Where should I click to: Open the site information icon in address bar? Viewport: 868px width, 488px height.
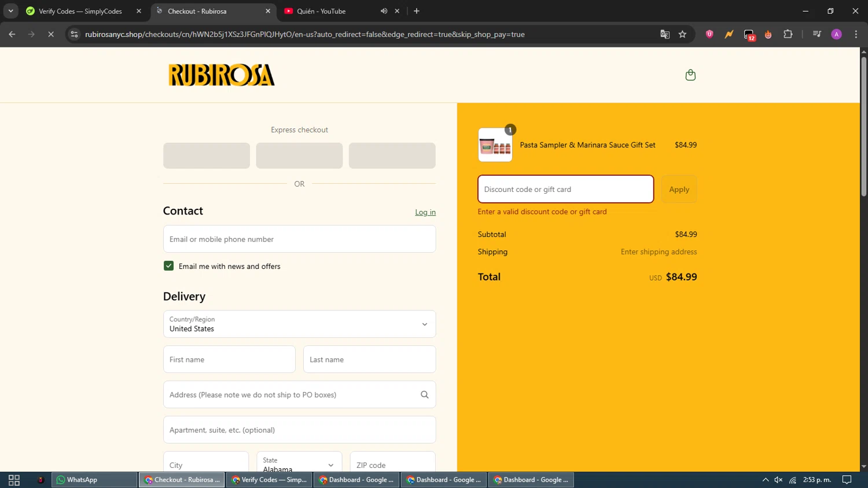74,34
